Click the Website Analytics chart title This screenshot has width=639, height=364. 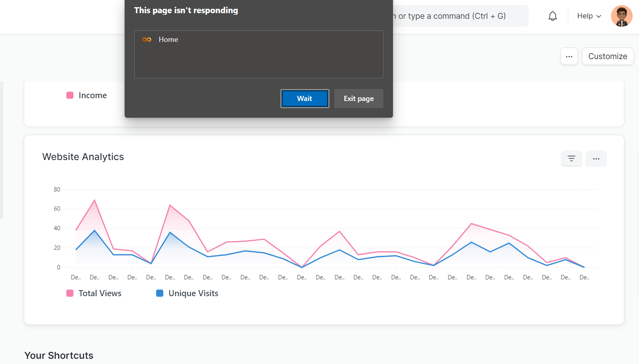click(83, 157)
